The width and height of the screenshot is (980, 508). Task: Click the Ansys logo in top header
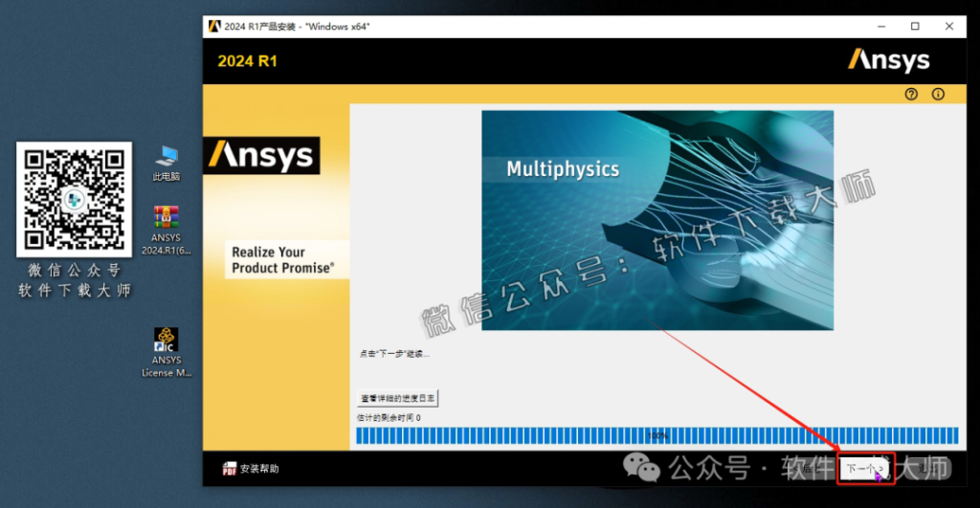tap(889, 60)
